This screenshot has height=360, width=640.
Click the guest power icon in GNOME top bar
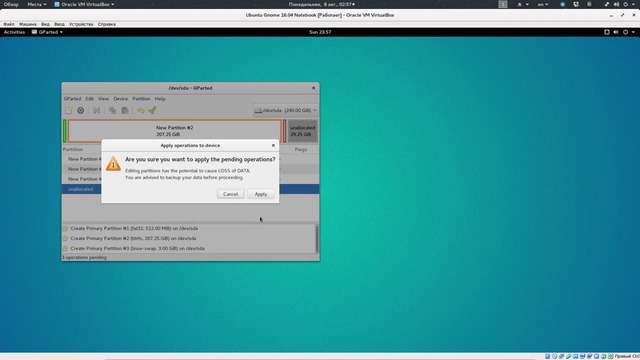tap(625, 32)
